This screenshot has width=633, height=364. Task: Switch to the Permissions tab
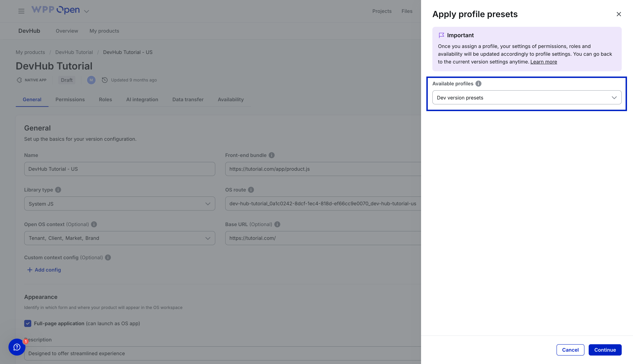point(70,99)
